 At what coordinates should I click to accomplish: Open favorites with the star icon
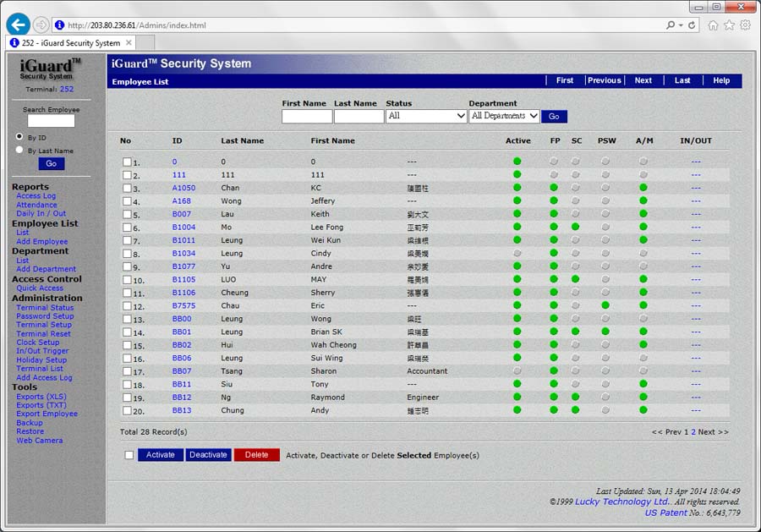pyautogui.click(x=729, y=25)
